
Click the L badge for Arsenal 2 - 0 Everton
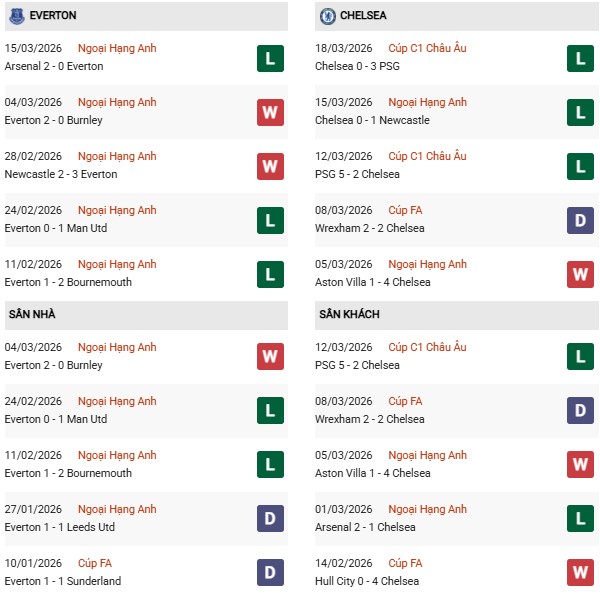click(269, 58)
